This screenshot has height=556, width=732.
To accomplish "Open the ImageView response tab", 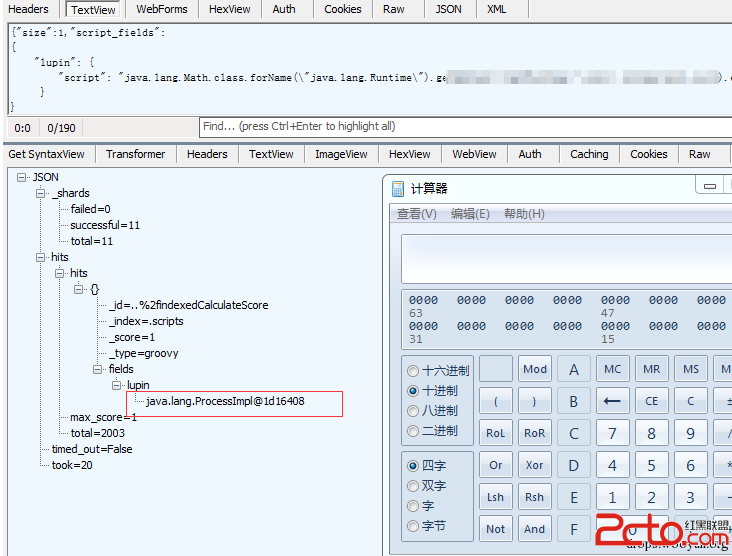I will 341,154.
